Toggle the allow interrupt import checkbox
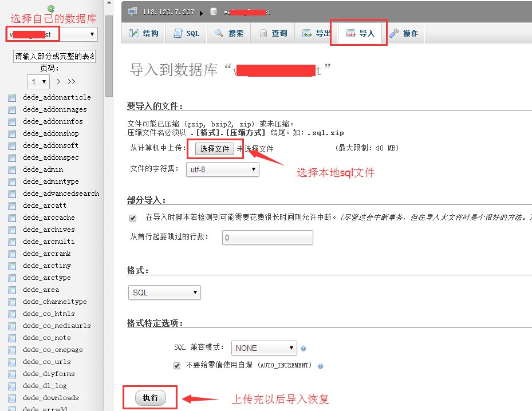 pos(133,218)
